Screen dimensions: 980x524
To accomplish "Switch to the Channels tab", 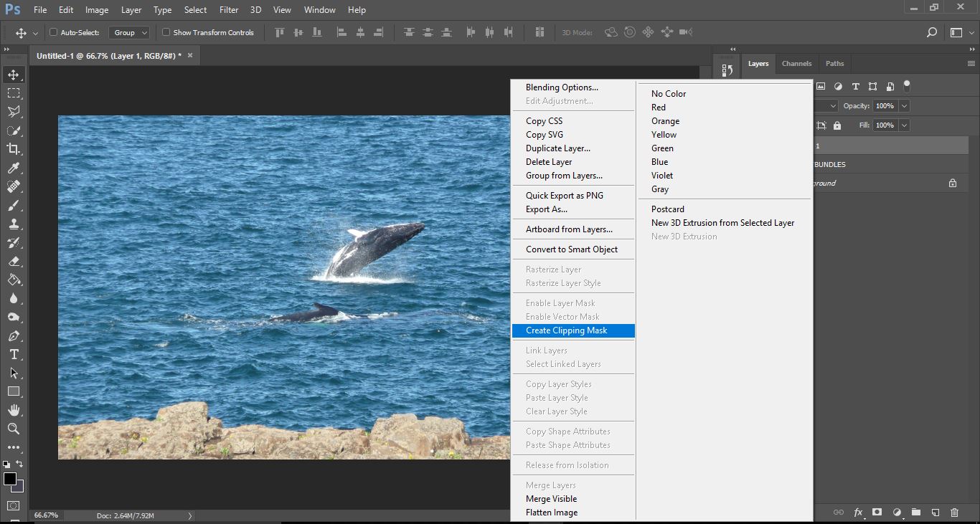I will click(796, 63).
